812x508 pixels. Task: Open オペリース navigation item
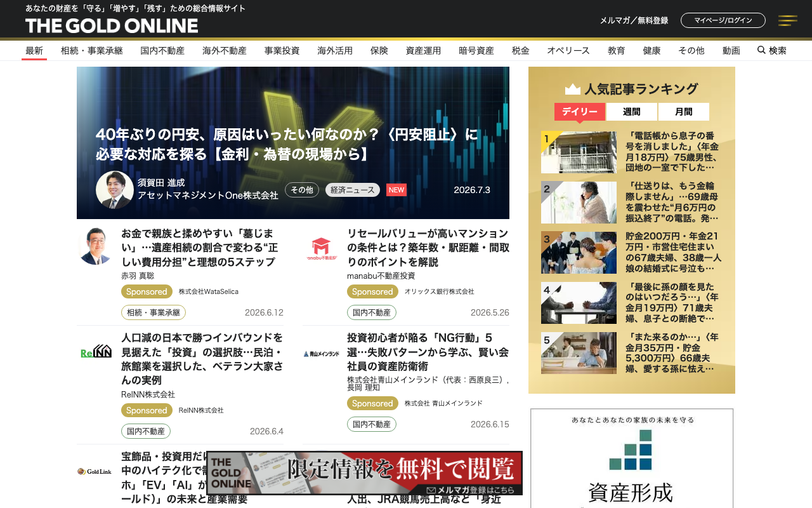(x=568, y=51)
